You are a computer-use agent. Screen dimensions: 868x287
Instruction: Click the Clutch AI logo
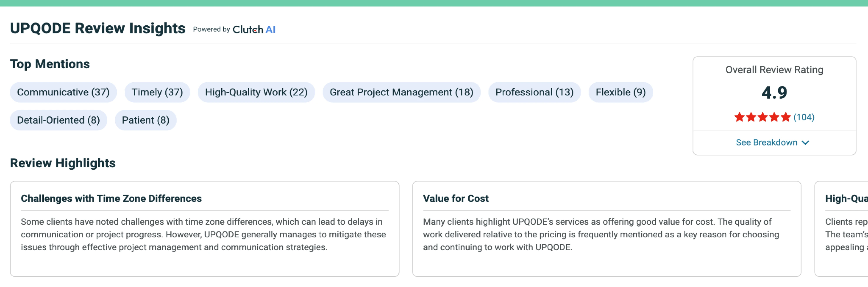pyautogui.click(x=254, y=30)
